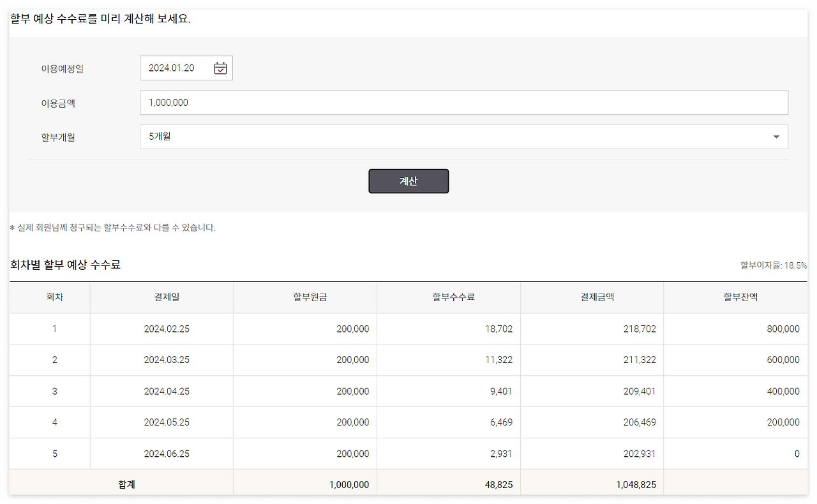The height and width of the screenshot is (504, 817).
Task: Focus the 이용금액 amount input field
Action: 464,103
